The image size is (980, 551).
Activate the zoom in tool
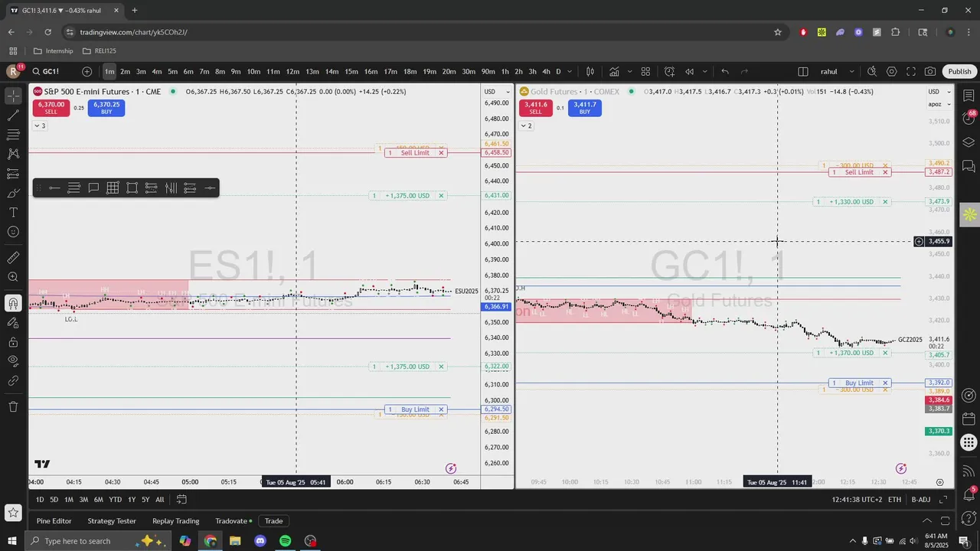pos(13,277)
